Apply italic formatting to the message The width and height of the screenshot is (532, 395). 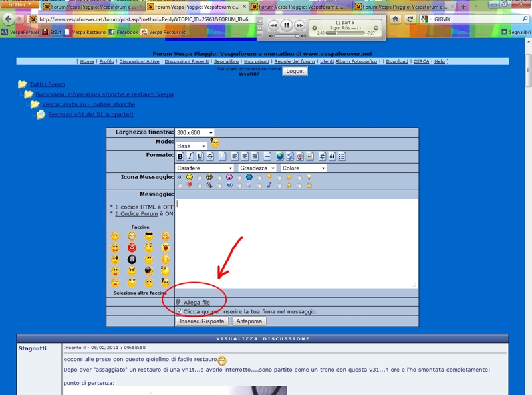[x=190, y=156]
